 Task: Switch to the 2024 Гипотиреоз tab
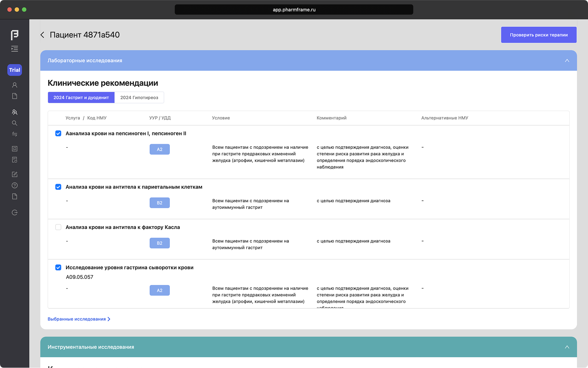[x=139, y=97]
